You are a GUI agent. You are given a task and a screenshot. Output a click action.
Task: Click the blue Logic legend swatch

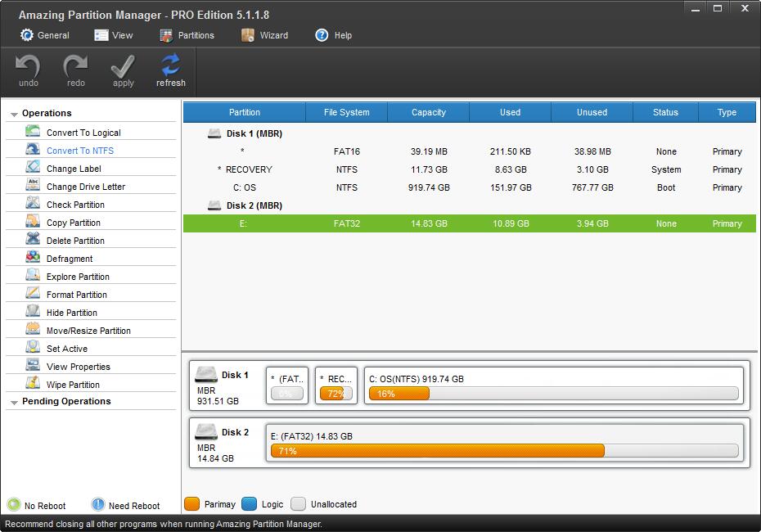[x=249, y=504]
